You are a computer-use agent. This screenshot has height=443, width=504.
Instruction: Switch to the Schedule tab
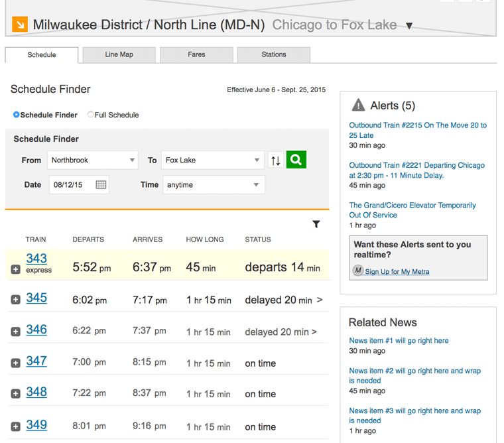pos(42,54)
